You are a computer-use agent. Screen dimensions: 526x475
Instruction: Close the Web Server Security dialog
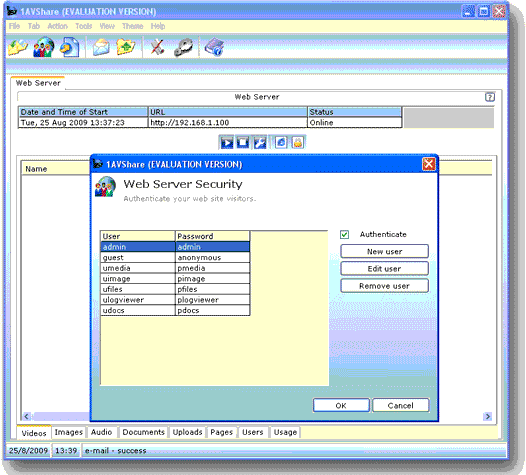(429, 164)
